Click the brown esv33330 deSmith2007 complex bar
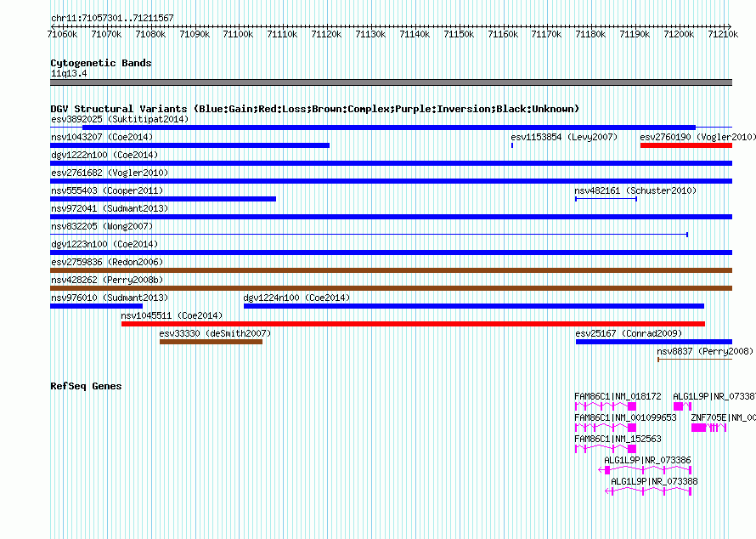Screen dimensions: 756x539 click(x=211, y=342)
